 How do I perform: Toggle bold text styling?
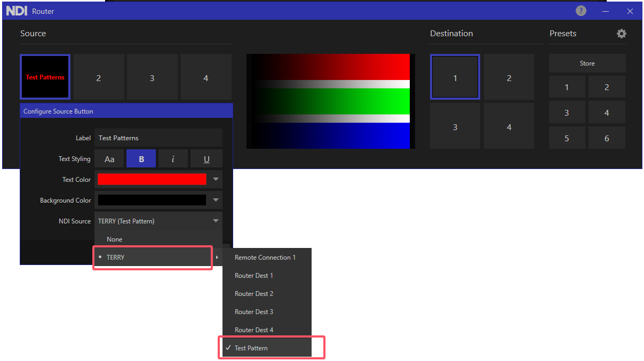[141, 159]
